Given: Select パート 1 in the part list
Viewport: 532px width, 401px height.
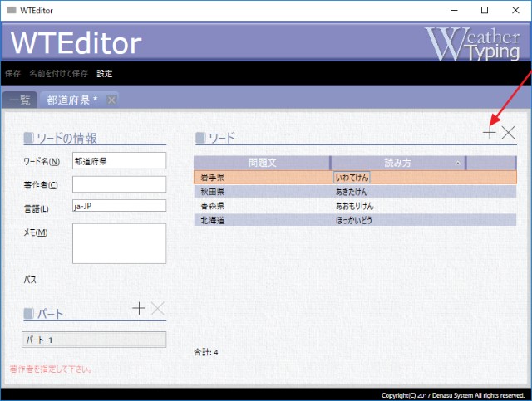Looking at the screenshot, I should click(x=93, y=340).
